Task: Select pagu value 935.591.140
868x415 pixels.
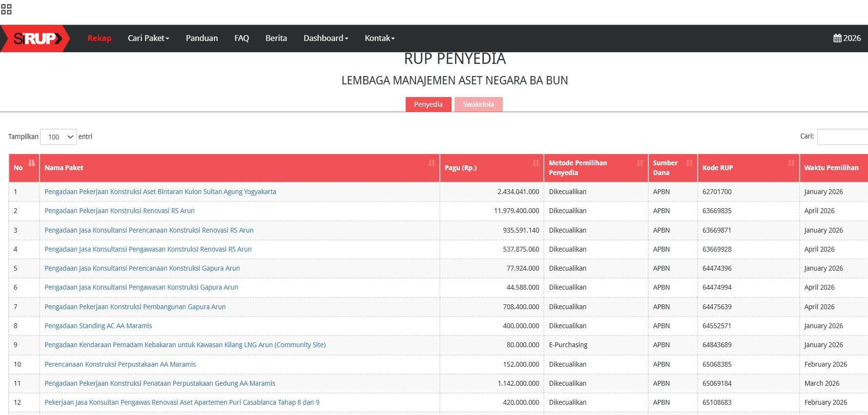Action: click(521, 230)
